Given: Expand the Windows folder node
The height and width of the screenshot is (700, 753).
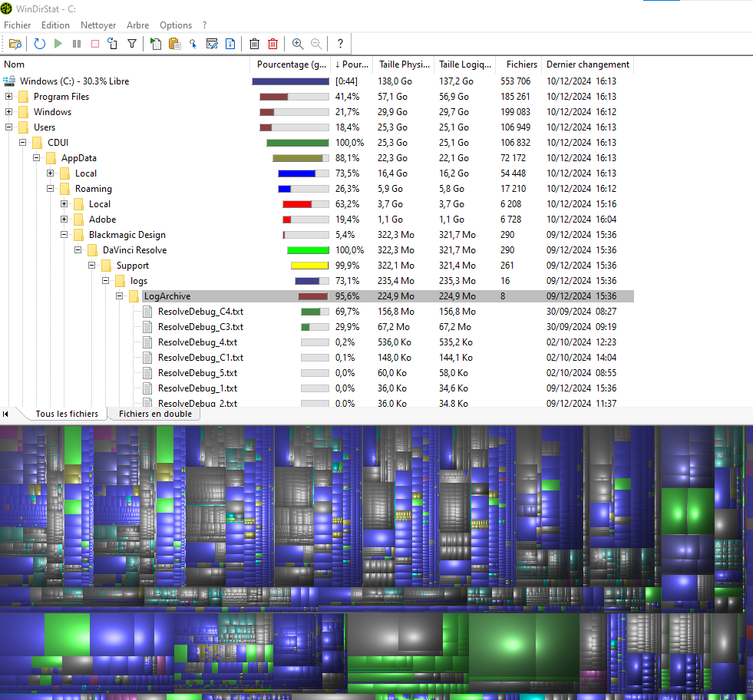Looking at the screenshot, I should [x=9, y=112].
